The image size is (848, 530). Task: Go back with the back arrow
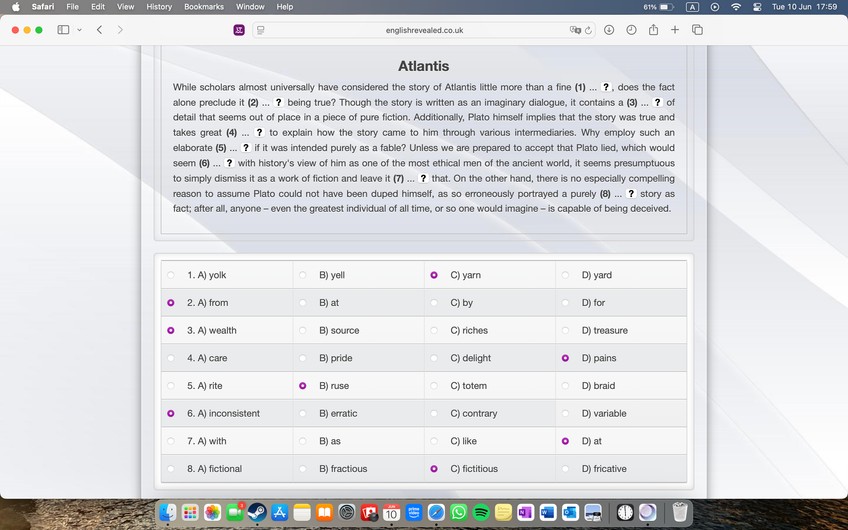click(100, 30)
